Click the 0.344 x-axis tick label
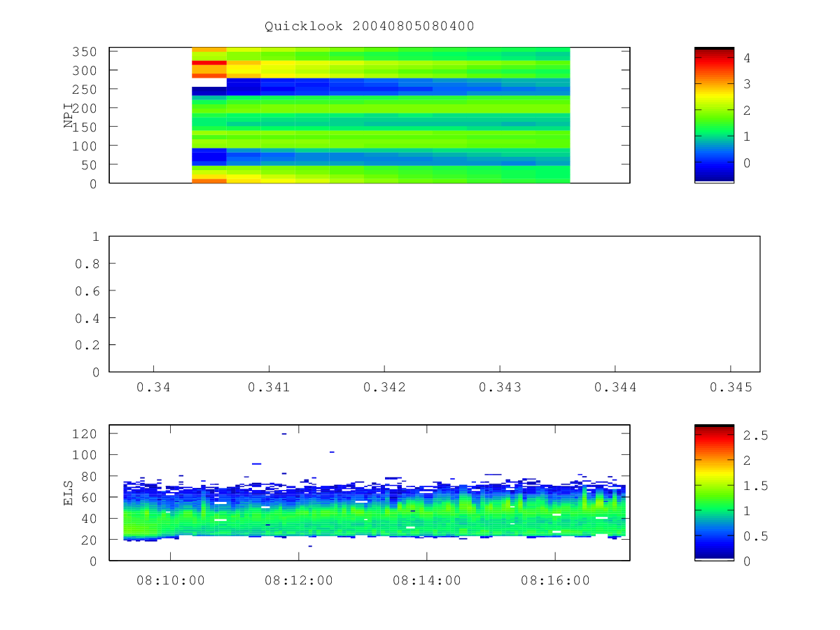 [x=615, y=387]
